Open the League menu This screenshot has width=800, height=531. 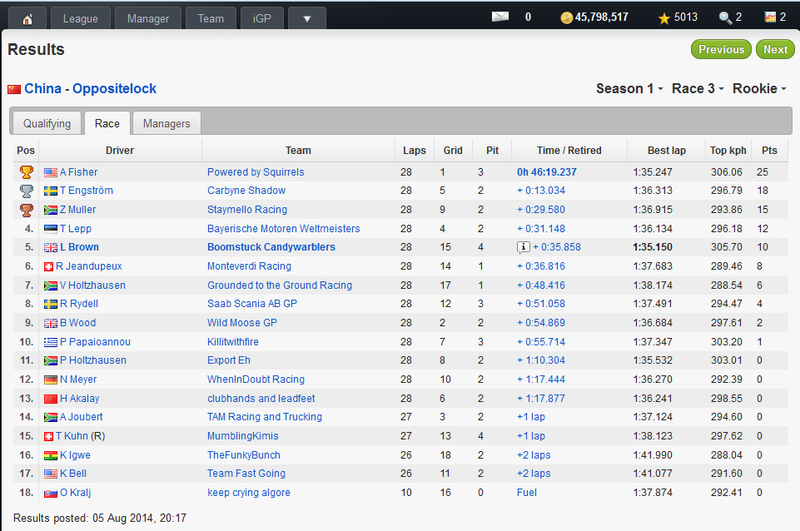(80, 18)
